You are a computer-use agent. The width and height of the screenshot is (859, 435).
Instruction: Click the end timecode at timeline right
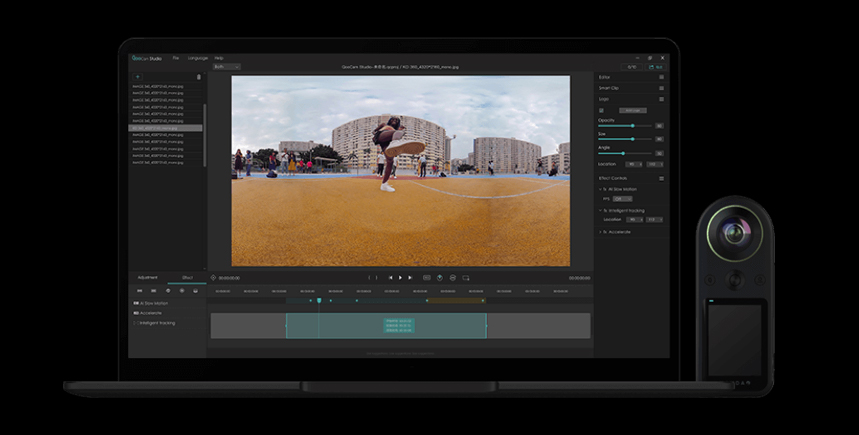(x=579, y=278)
